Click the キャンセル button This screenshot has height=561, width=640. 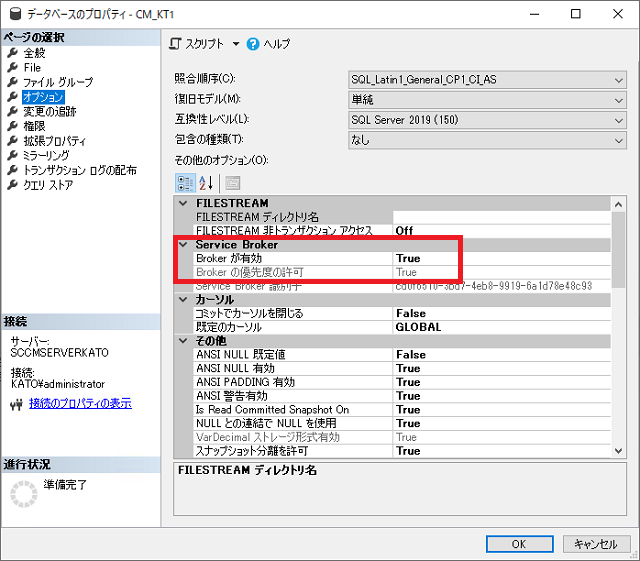point(595,544)
